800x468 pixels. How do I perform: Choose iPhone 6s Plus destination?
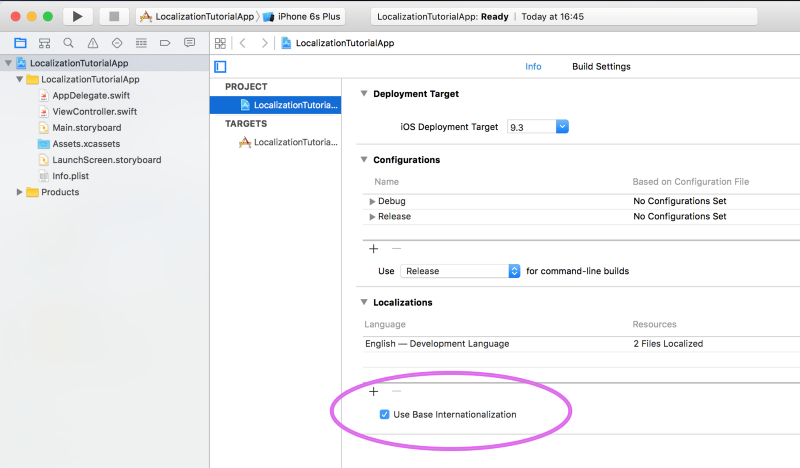(x=303, y=16)
